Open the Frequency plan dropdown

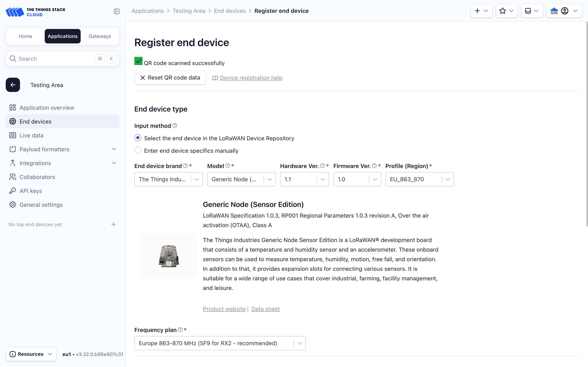click(x=220, y=343)
